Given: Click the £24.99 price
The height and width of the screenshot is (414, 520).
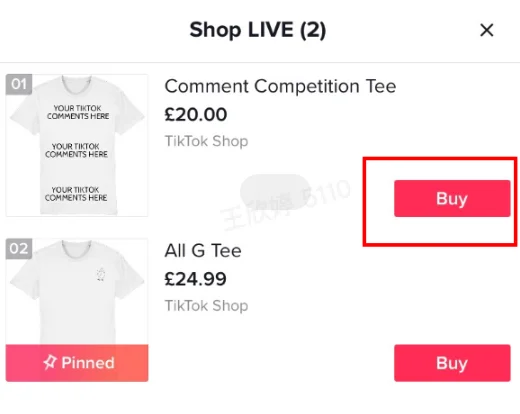Looking at the screenshot, I should pyautogui.click(x=196, y=279).
